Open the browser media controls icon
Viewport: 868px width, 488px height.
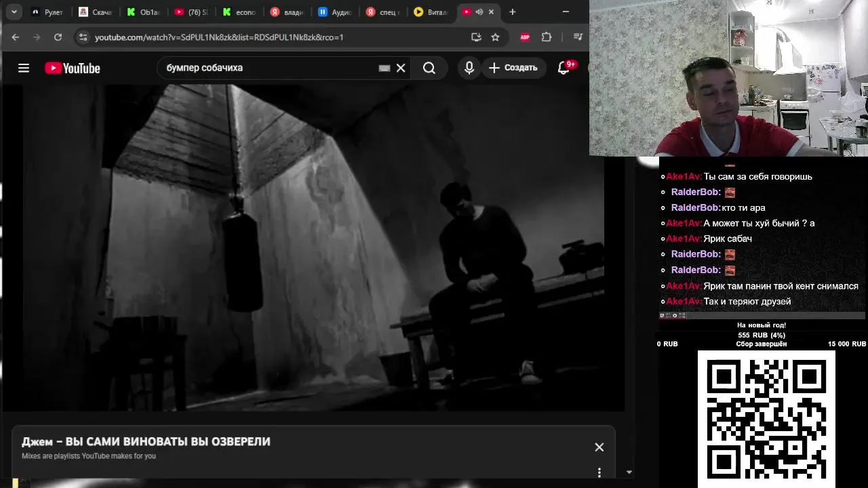578,37
